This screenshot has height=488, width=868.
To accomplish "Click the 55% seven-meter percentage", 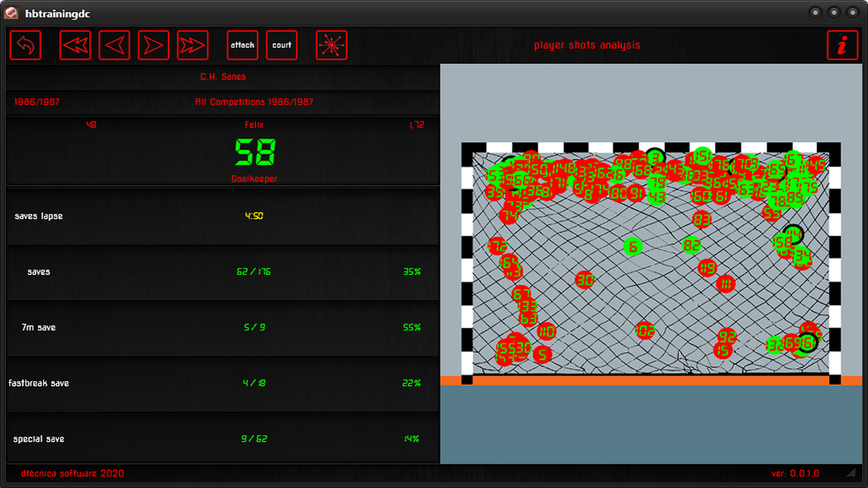I will coord(412,328).
